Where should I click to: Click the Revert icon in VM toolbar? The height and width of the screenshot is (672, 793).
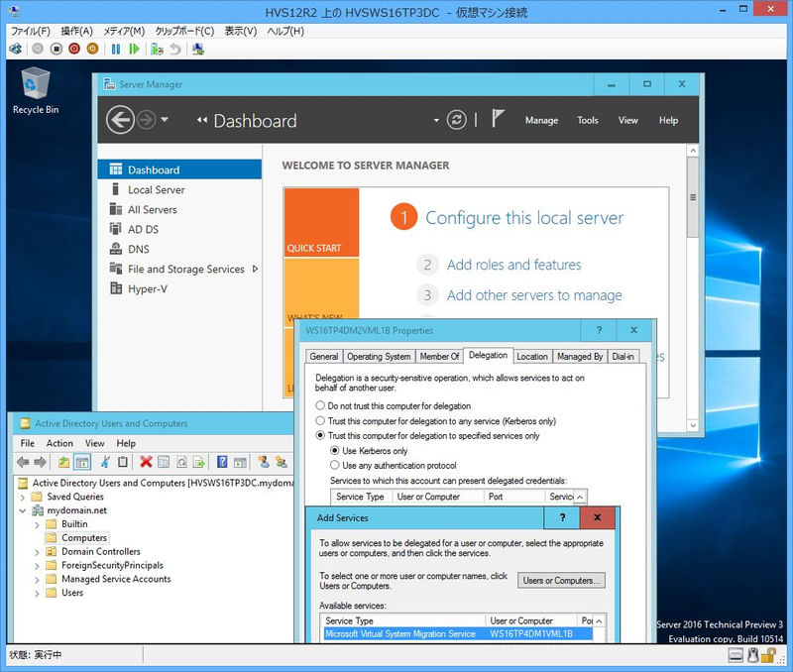[175, 49]
